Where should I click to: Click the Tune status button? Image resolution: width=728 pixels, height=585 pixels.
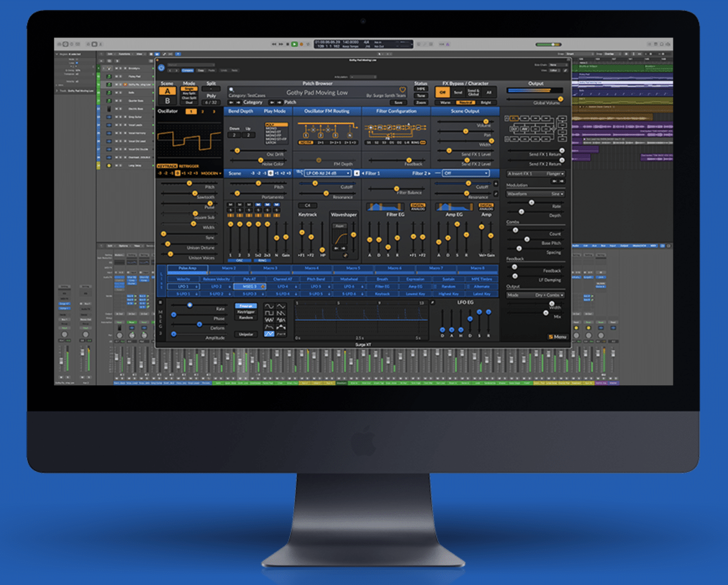click(421, 95)
